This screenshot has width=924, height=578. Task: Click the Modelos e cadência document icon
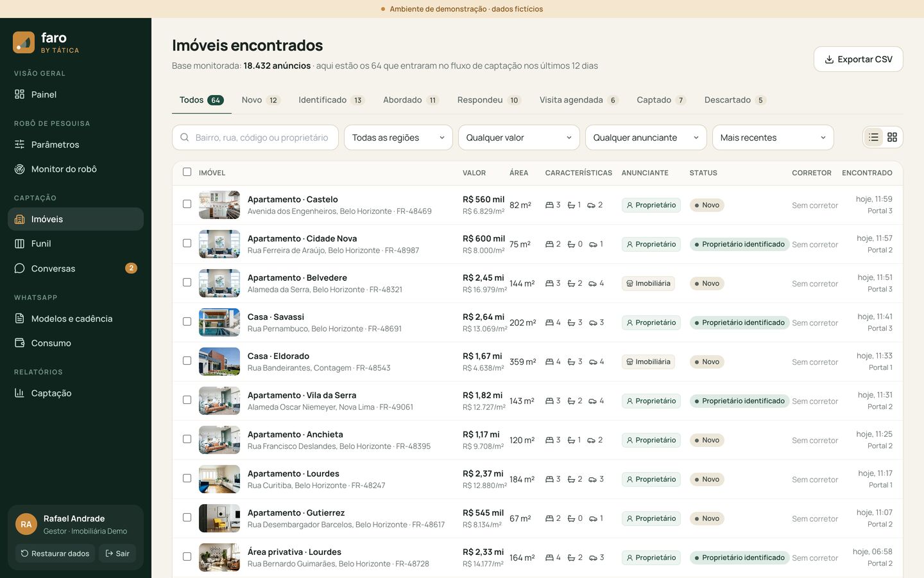pyautogui.click(x=20, y=319)
